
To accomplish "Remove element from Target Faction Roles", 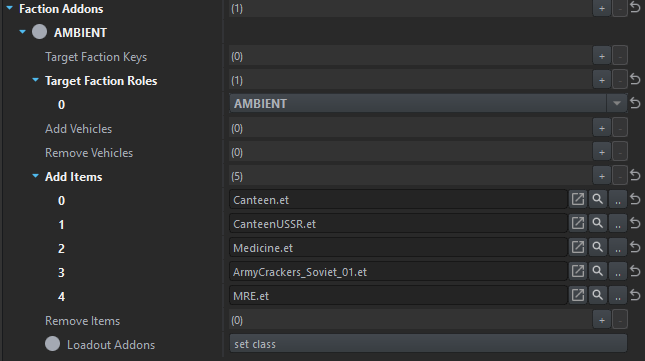I will point(620,80).
